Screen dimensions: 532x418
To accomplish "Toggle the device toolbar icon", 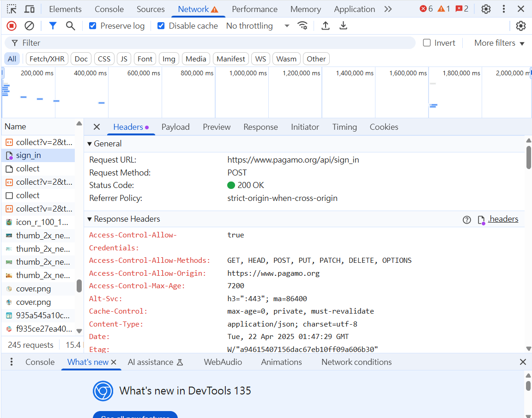I will [30, 9].
